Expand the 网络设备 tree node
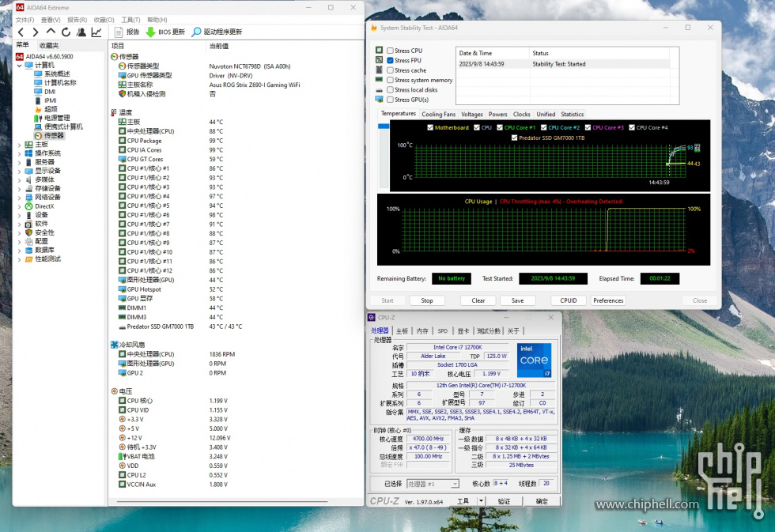The image size is (775, 532). pos(19,198)
